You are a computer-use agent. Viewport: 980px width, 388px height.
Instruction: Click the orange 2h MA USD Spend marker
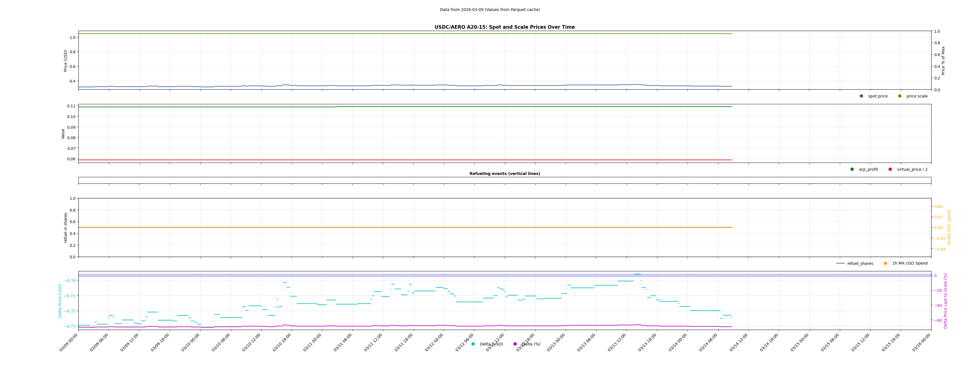885,263
